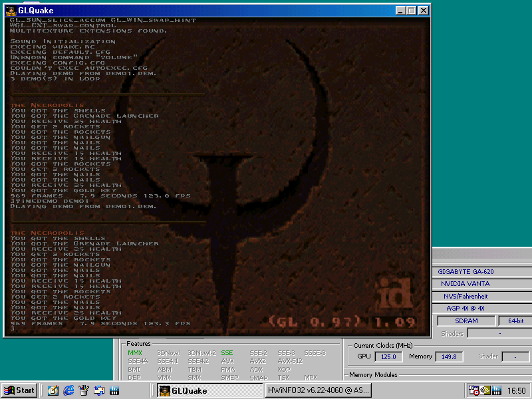Viewport: 532px width, 399px height.
Task: Click the Memory clock 149.8 field
Action: click(x=449, y=356)
